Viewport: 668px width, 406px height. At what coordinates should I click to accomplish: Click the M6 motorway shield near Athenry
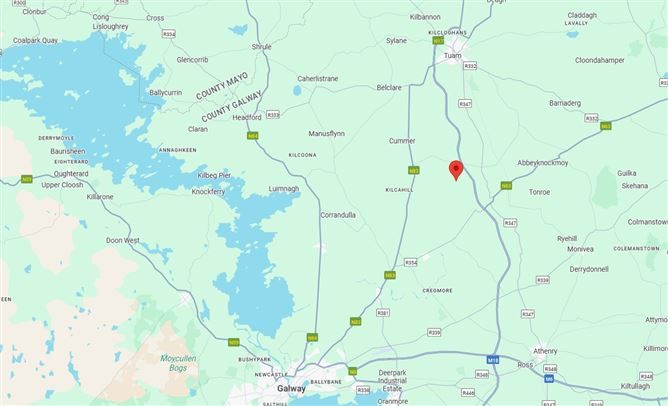[549, 378]
